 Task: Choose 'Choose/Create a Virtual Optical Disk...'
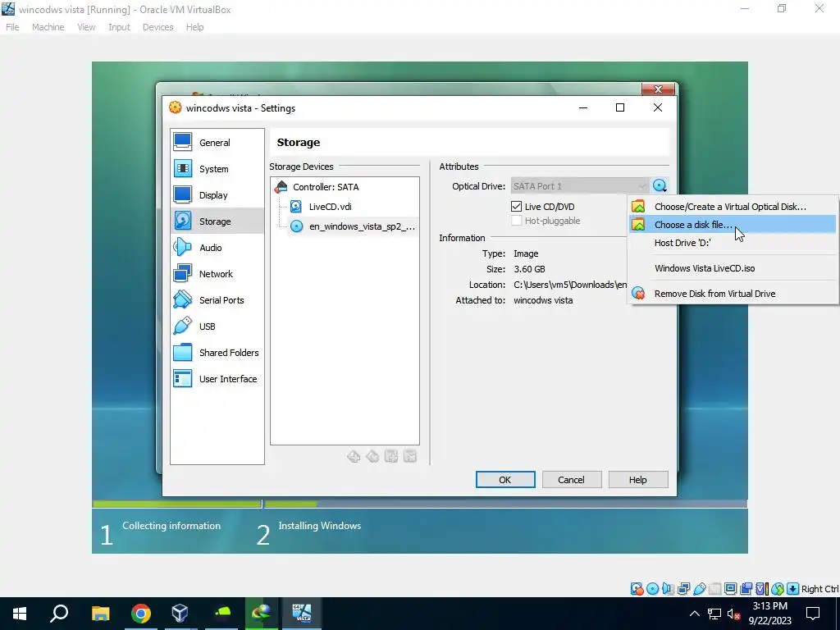[x=733, y=206]
